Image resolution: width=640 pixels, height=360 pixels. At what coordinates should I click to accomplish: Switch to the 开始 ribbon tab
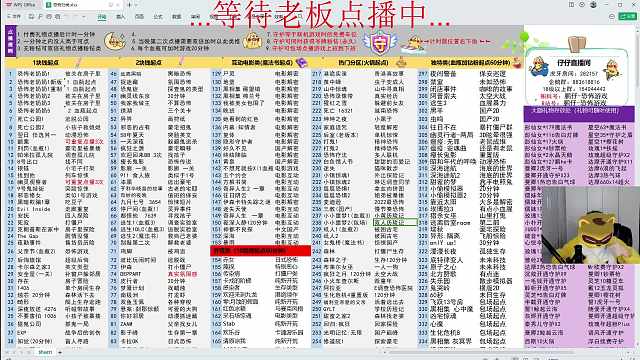click(x=102, y=17)
